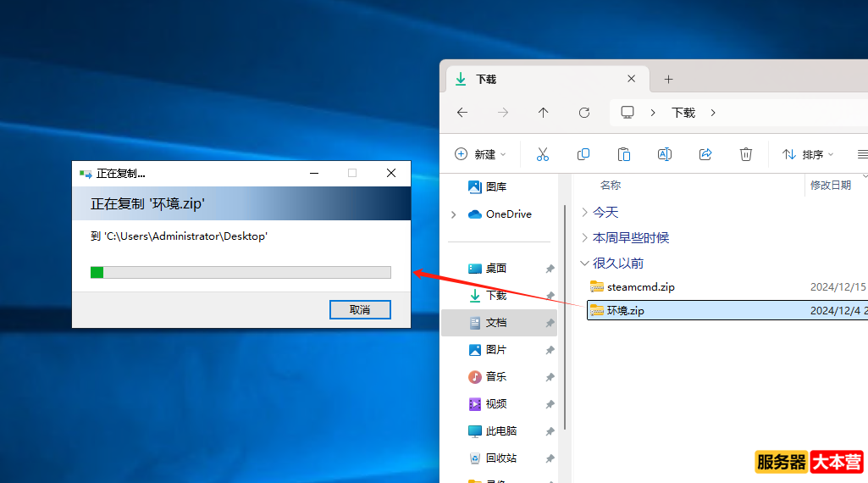Expand the chevron after 下载 breadcrumb
Image resolution: width=868 pixels, height=483 pixels.
(713, 113)
